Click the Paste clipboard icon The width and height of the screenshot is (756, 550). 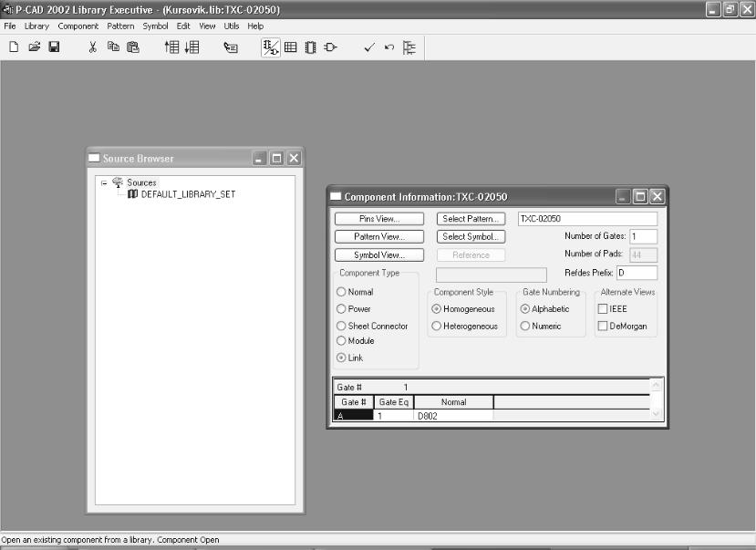coord(133,47)
